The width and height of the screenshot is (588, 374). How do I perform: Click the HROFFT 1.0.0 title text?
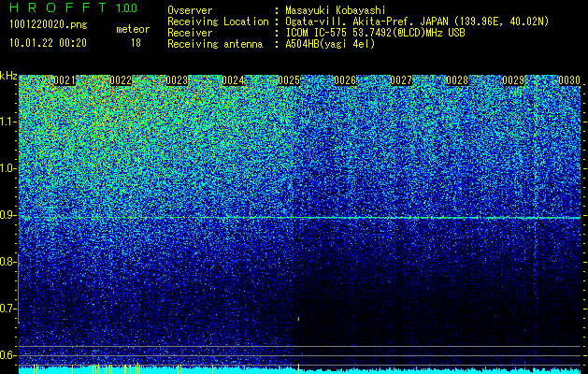coord(73,7)
